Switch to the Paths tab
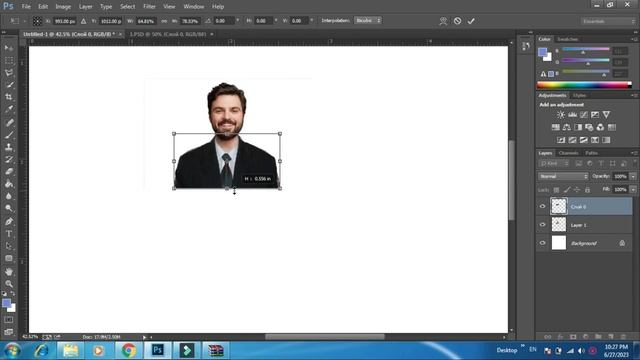 click(x=591, y=153)
